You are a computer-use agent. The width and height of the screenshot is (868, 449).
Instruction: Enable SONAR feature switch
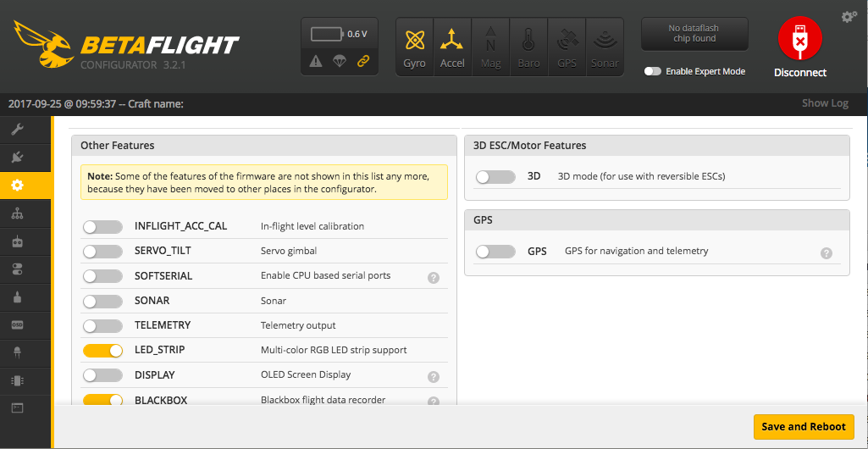click(102, 302)
